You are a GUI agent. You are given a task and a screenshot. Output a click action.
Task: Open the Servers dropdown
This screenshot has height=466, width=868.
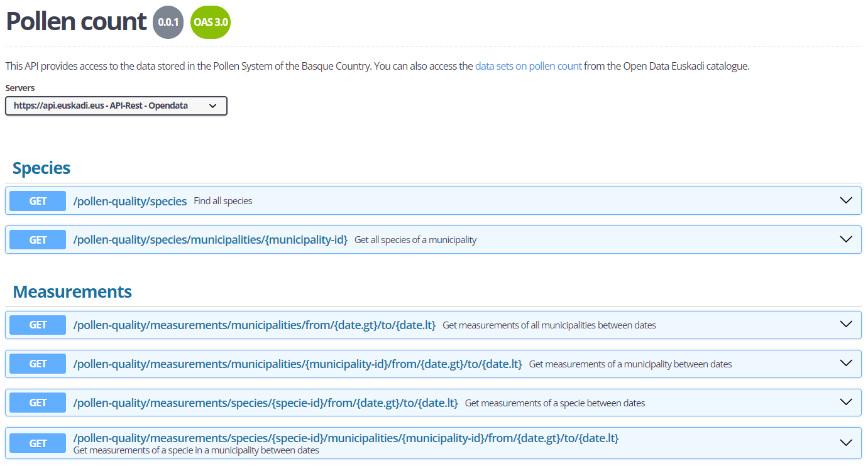(116, 106)
